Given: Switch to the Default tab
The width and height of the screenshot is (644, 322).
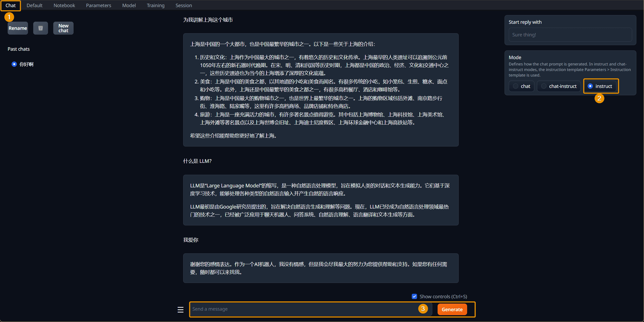Looking at the screenshot, I should tap(34, 5).
